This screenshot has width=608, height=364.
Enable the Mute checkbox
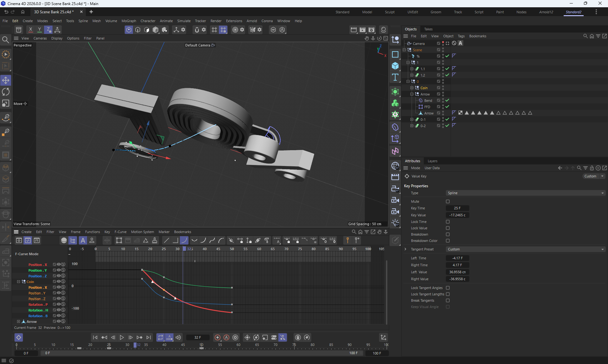(x=448, y=201)
